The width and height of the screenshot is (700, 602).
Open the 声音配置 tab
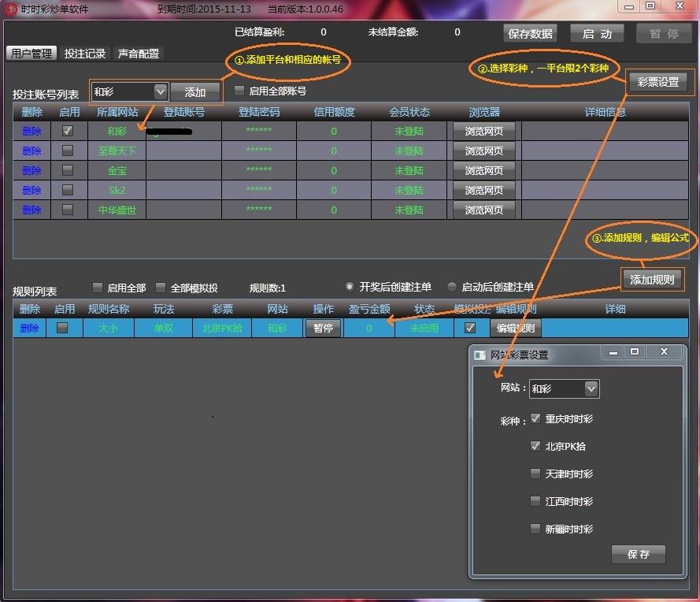point(139,54)
